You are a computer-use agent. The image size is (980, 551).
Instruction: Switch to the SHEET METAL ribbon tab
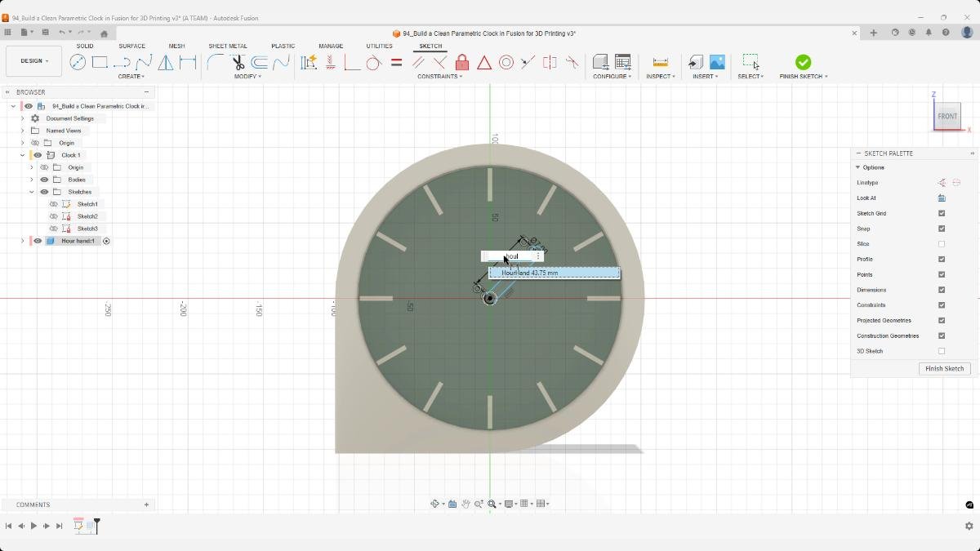click(x=226, y=46)
